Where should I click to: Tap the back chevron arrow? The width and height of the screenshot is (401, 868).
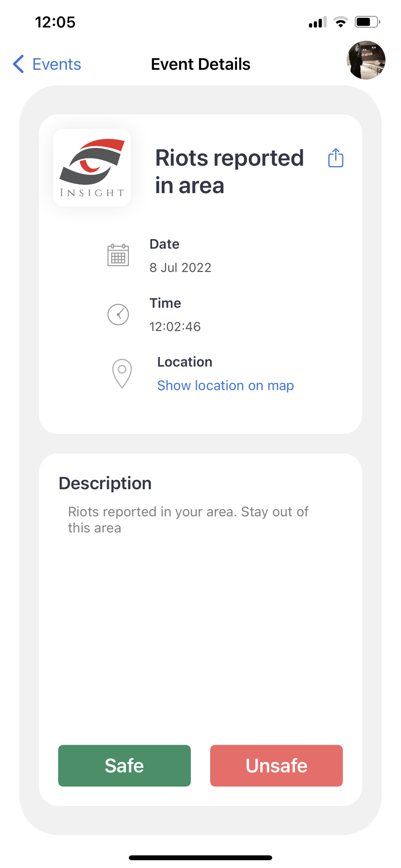point(18,64)
